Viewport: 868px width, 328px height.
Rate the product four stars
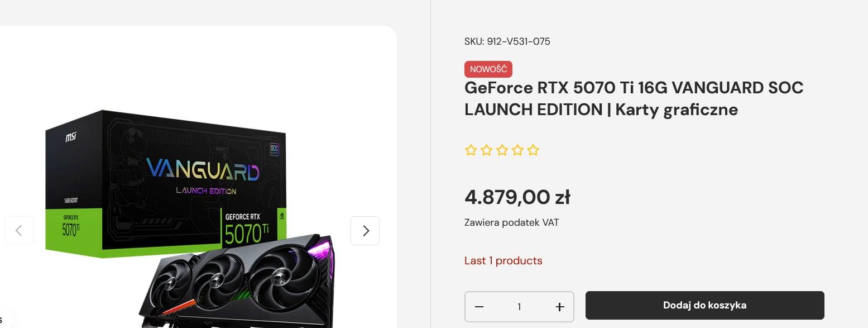pyautogui.click(x=518, y=150)
